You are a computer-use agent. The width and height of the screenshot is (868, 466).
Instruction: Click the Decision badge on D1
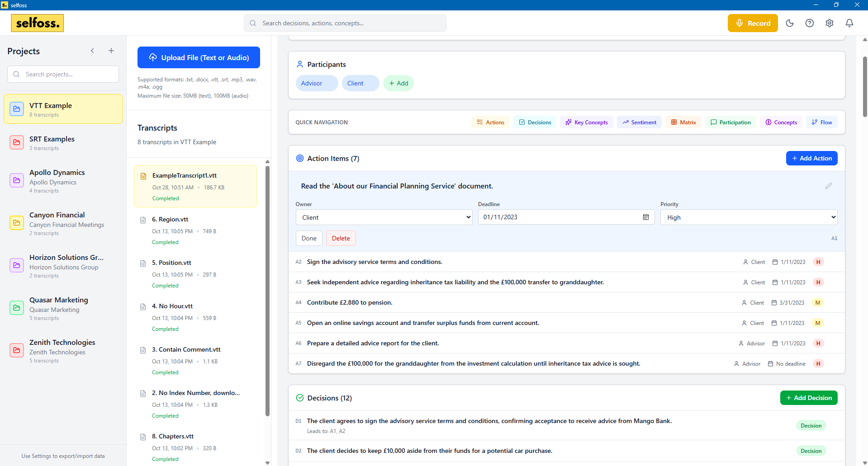click(811, 425)
